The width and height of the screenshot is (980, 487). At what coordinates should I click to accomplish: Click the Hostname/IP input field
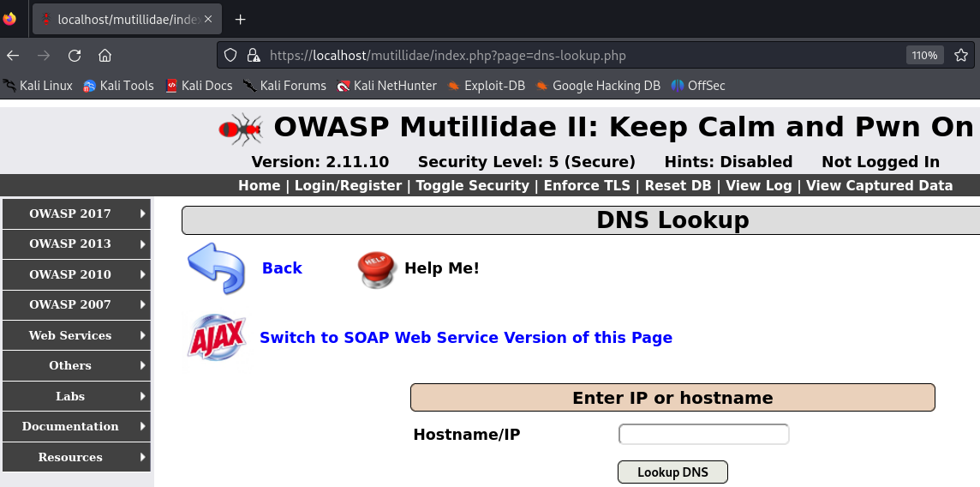click(x=704, y=434)
